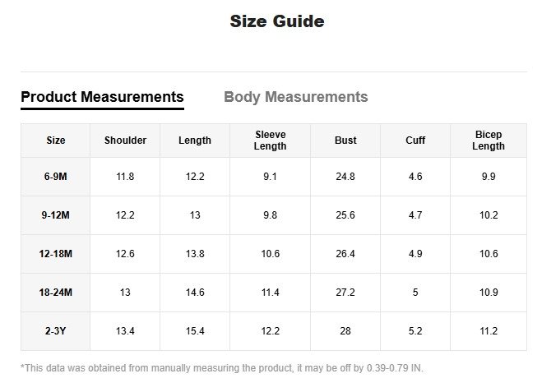
Task: Click the Shoulder column header
Action: pyautogui.click(x=125, y=141)
